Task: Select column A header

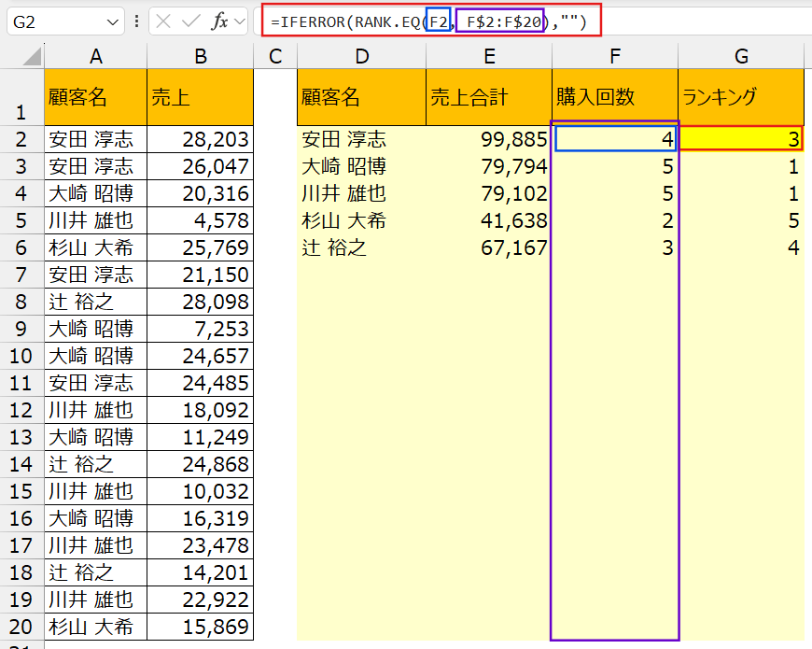Action: pos(95,57)
